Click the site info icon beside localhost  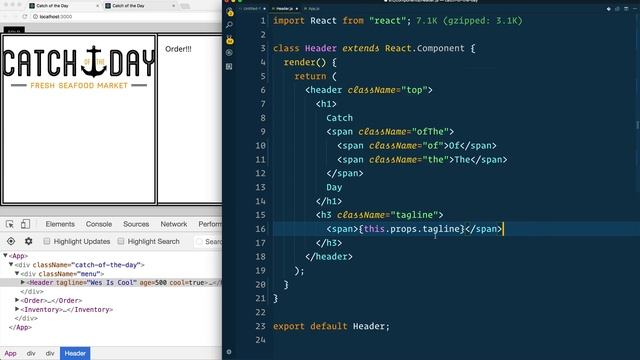pyautogui.click(x=35, y=17)
